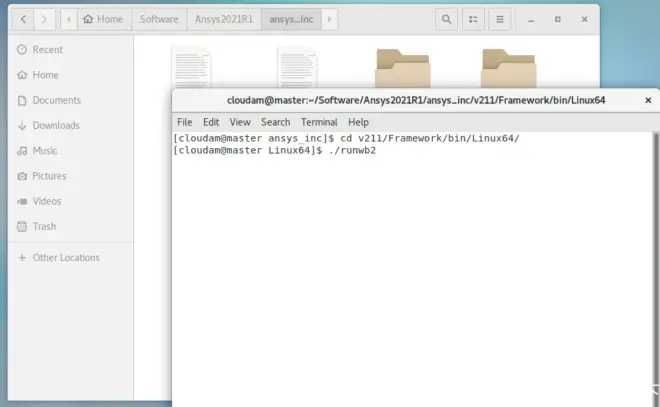
Task: Select the first text file icon
Action: point(192,68)
